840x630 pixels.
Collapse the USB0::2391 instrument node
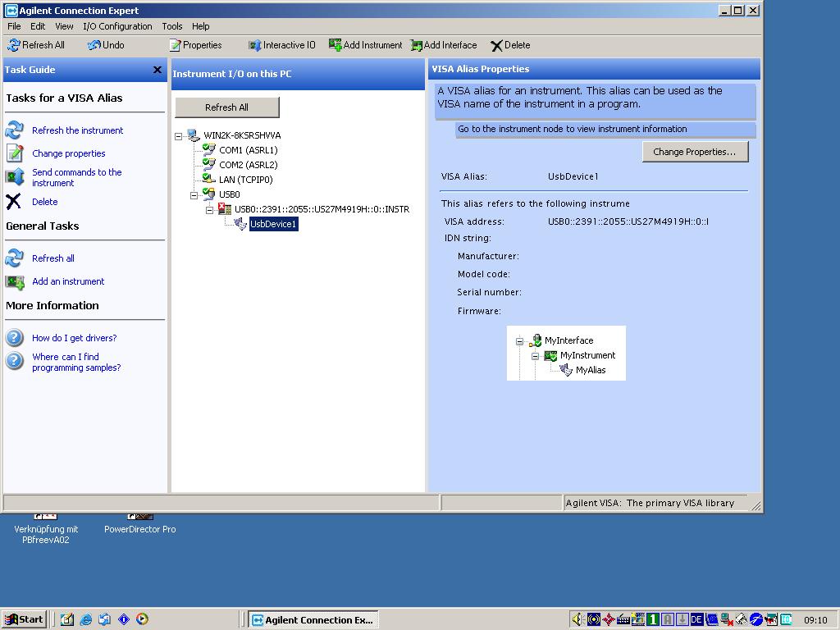pyautogui.click(x=210, y=210)
